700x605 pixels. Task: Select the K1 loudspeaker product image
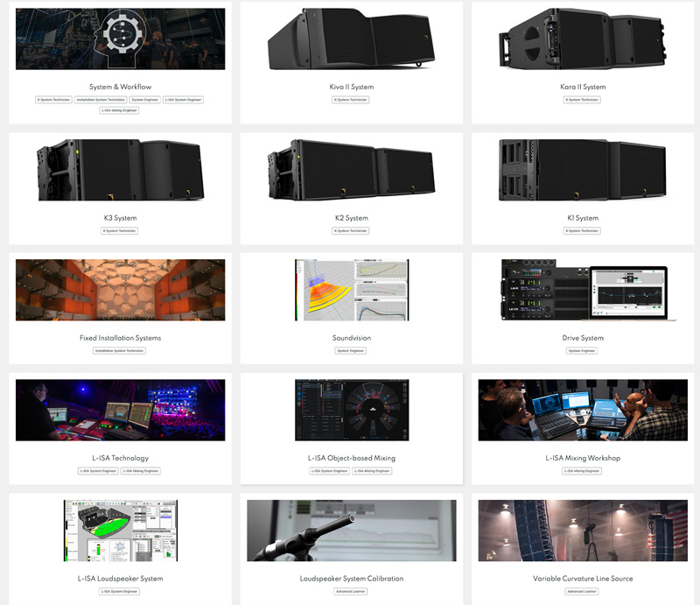pos(583,170)
